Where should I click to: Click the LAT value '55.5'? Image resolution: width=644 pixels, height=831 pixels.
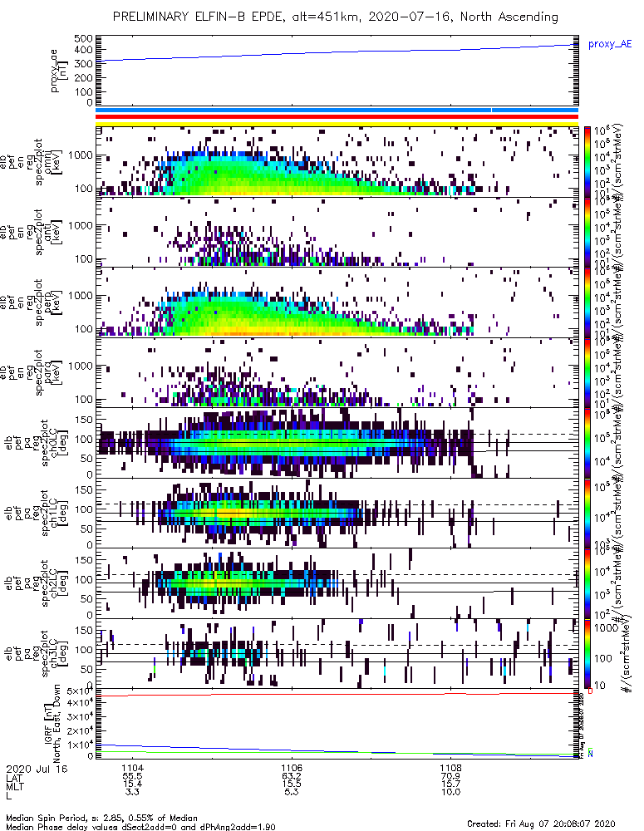pos(132,776)
